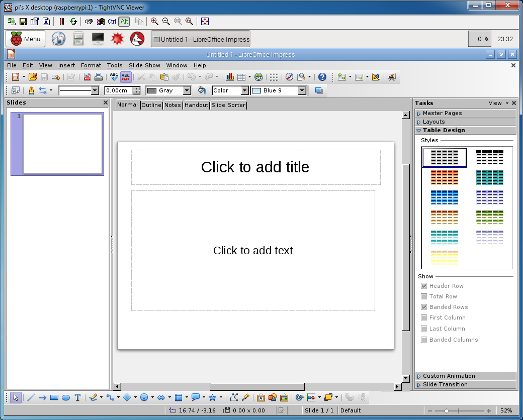Open the Navigator compass icon
The image size is (523, 420).
[x=289, y=77]
